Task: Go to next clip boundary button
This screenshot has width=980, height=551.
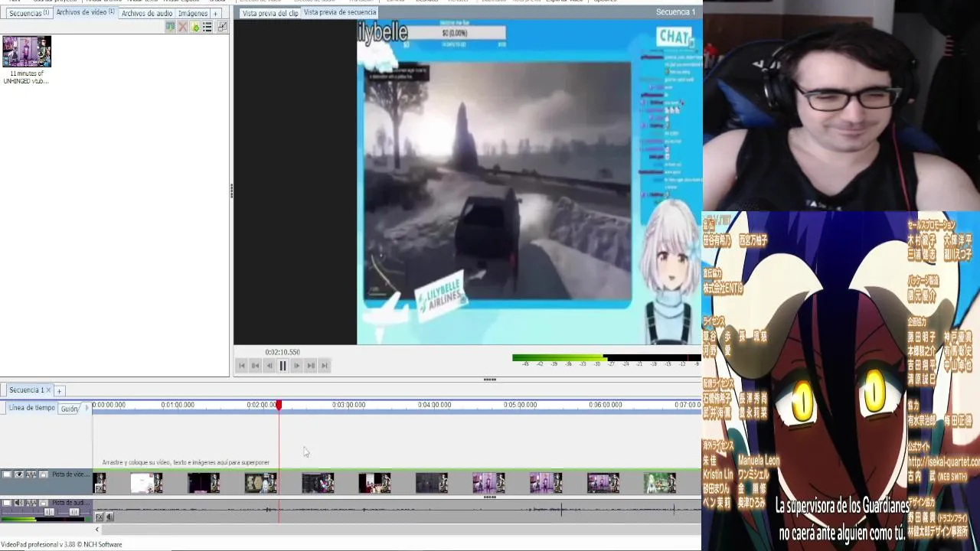Action: (311, 366)
